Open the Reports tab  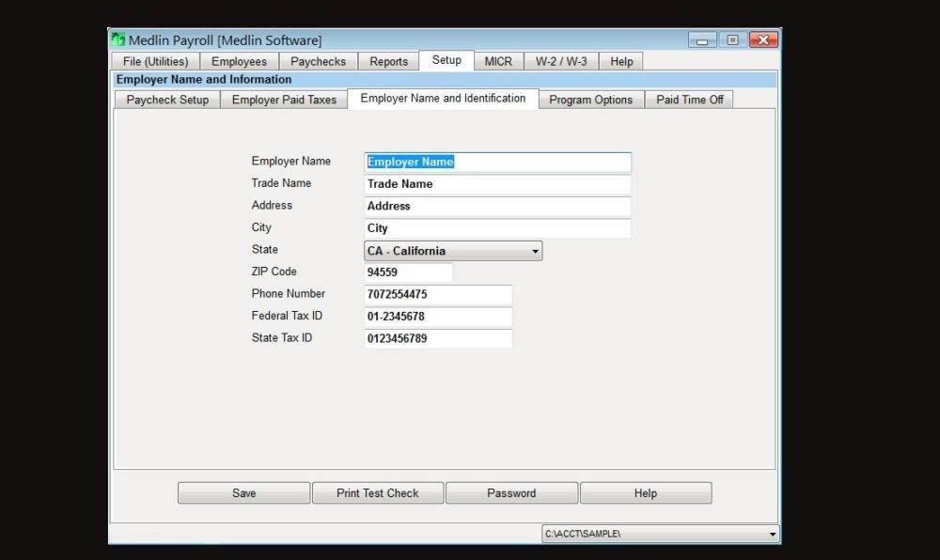[x=388, y=62]
